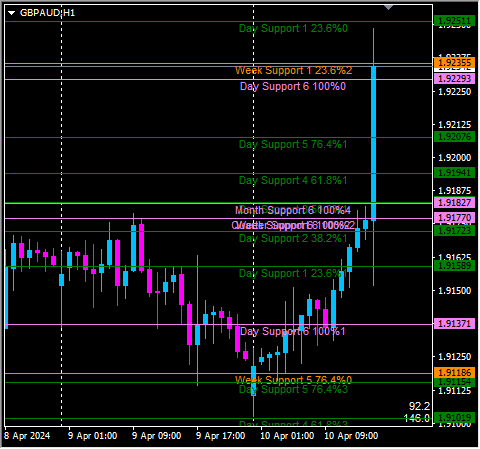This screenshot has height=449, width=480.
Task: Click the 1.91875 price scale value
Action: (x=454, y=191)
